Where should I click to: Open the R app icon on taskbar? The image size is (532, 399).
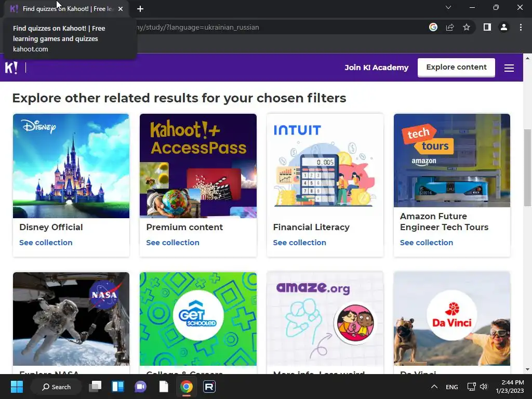209,387
